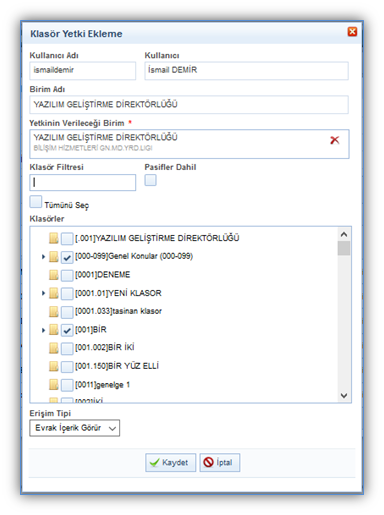This screenshot has width=384, height=515.
Task: Check the [001.150]BİR YÜZ ELLİ checkbox
Action: 67,367
